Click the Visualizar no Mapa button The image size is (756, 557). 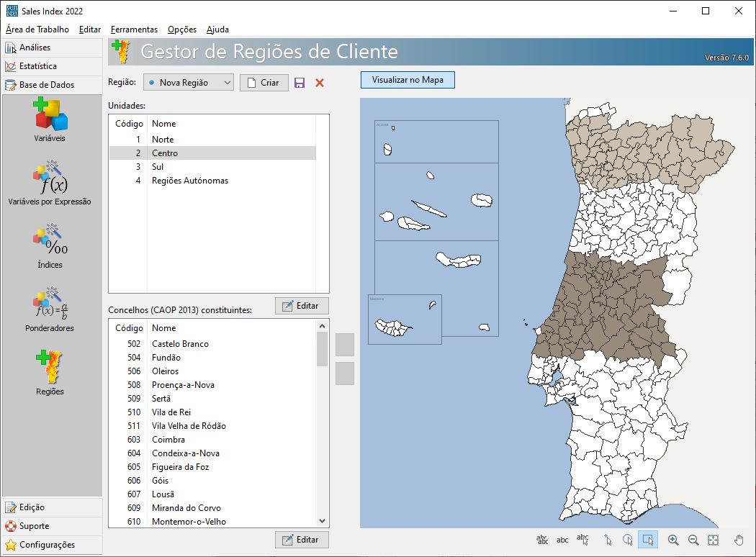(x=408, y=79)
